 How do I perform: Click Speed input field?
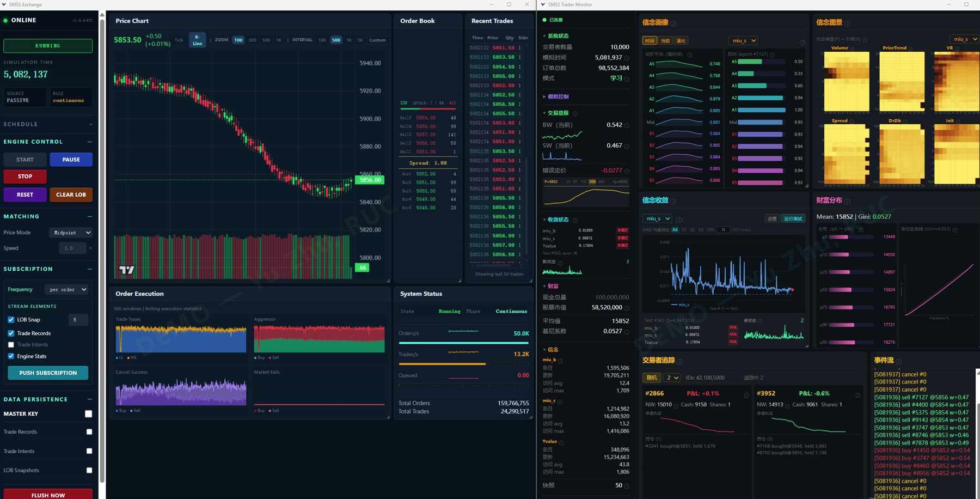click(72, 248)
